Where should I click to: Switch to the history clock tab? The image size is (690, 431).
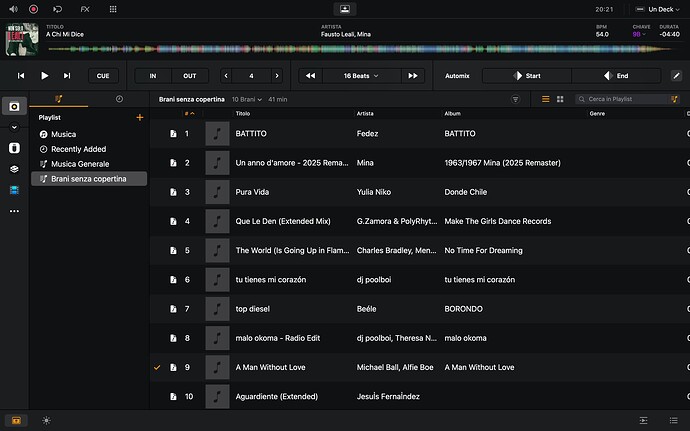(119, 99)
